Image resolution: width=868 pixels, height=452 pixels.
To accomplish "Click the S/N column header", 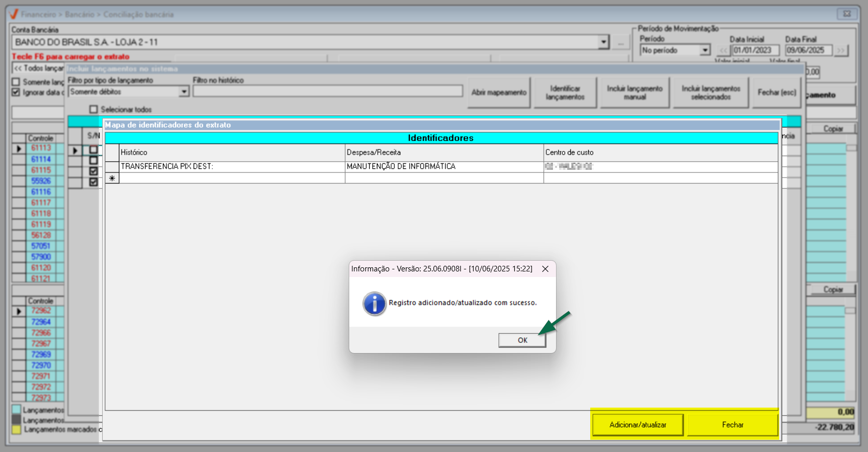I will click(x=93, y=136).
